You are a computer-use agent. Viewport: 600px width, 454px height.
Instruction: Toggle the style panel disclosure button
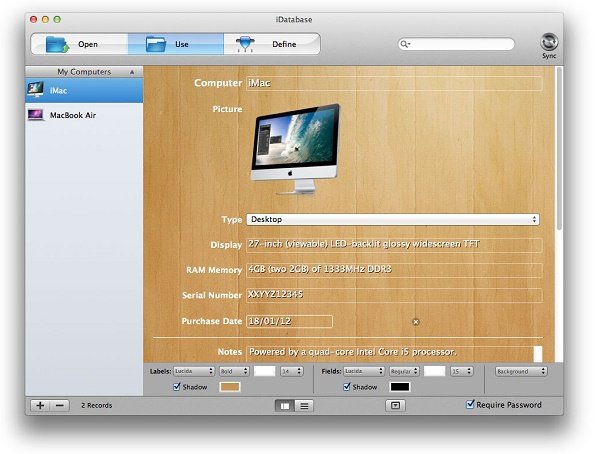click(395, 405)
